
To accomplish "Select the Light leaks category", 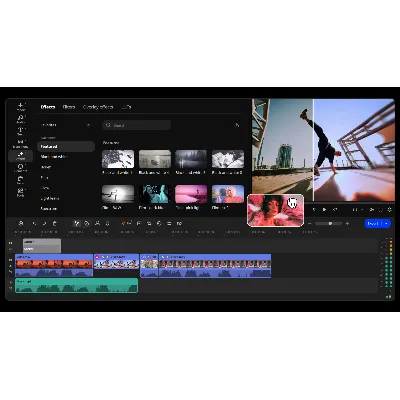I will [x=50, y=198].
